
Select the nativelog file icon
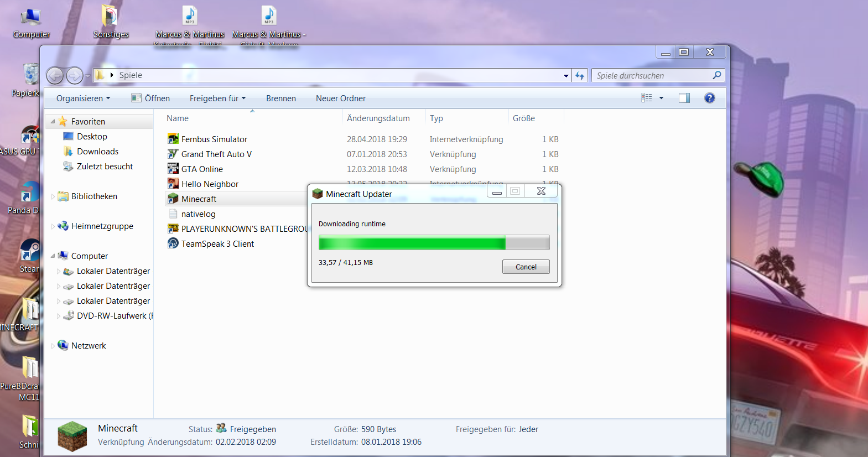click(173, 214)
